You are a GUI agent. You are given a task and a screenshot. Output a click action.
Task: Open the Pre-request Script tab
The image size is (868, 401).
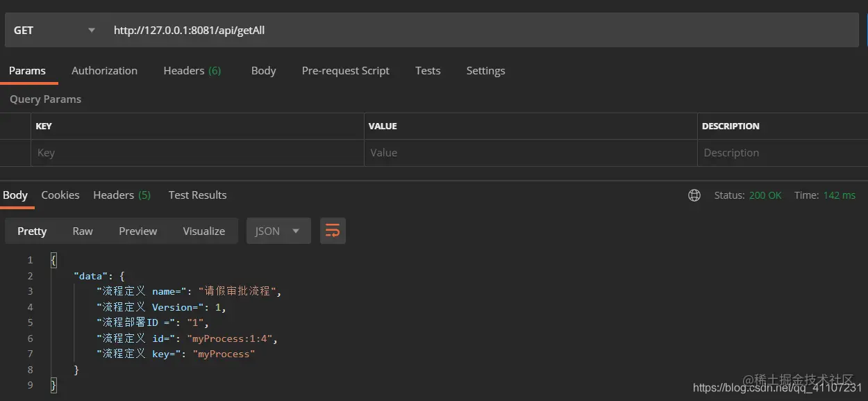(x=345, y=70)
